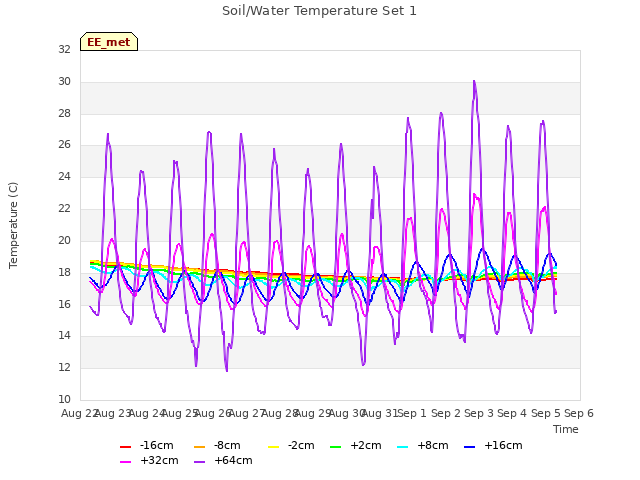
Task: Click the Temperature (C) axis label
Action: (13, 225)
